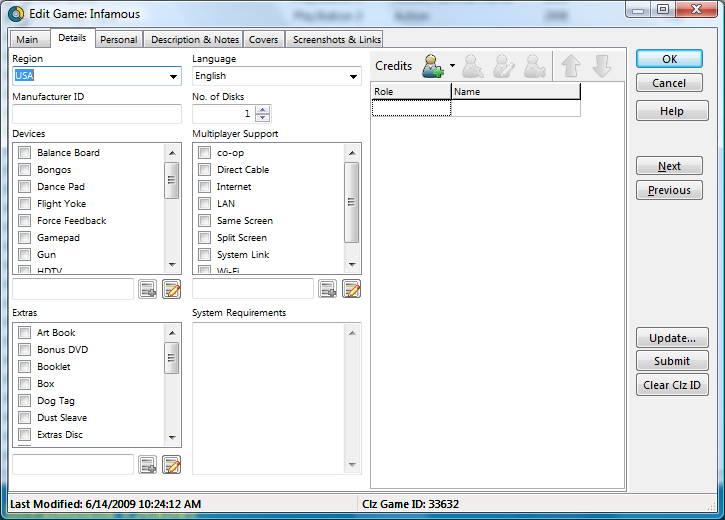This screenshot has width=725, height=520.
Task: Click the Extras list scroll-down arrow
Action: click(x=172, y=437)
